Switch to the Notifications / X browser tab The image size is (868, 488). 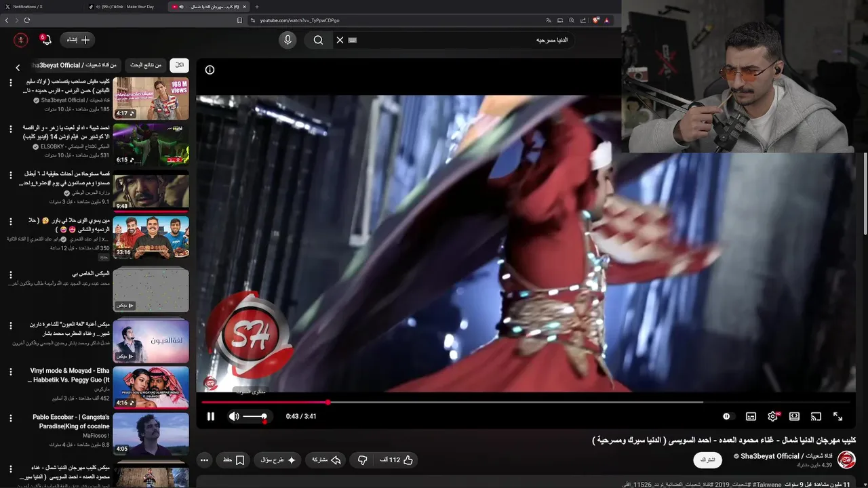[41, 6]
